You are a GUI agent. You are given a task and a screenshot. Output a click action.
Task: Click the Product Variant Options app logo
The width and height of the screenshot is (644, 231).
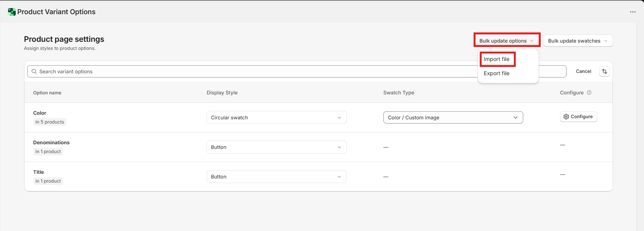click(12, 12)
